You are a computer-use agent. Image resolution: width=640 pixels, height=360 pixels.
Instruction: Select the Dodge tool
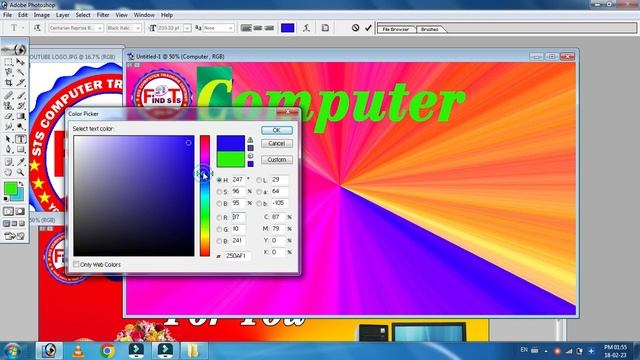coord(20,127)
